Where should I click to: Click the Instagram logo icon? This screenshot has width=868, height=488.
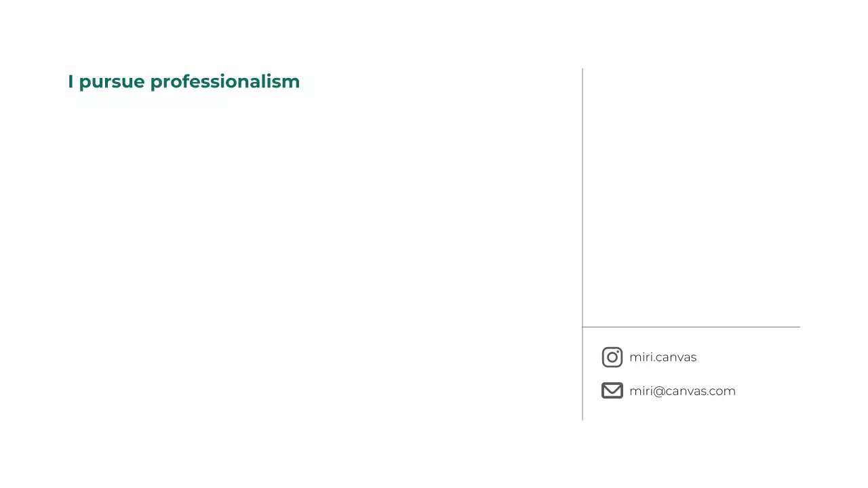click(612, 357)
